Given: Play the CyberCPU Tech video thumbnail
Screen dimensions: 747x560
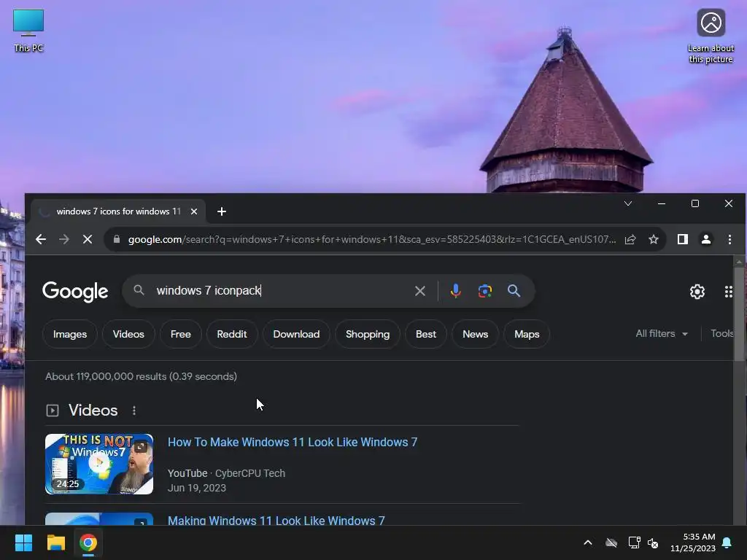Looking at the screenshot, I should point(99,464).
